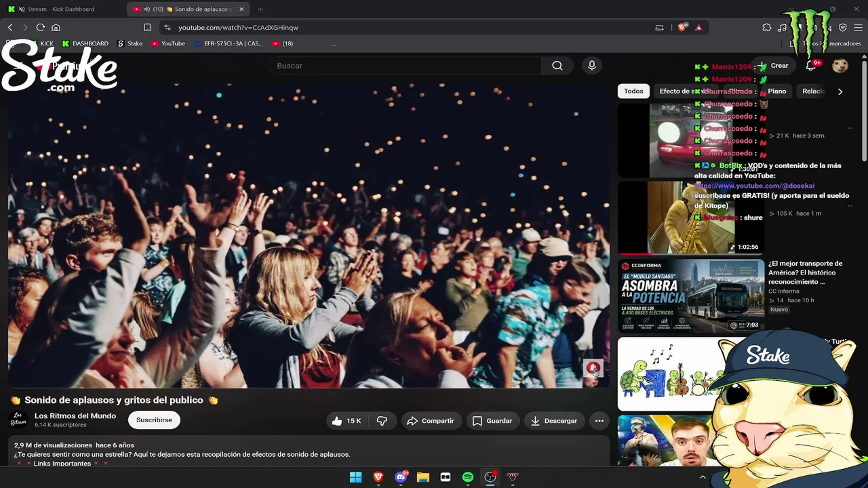This screenshot has width=868, height=488.
Task: Start voice search with the microphone
Action: [592, 66]
